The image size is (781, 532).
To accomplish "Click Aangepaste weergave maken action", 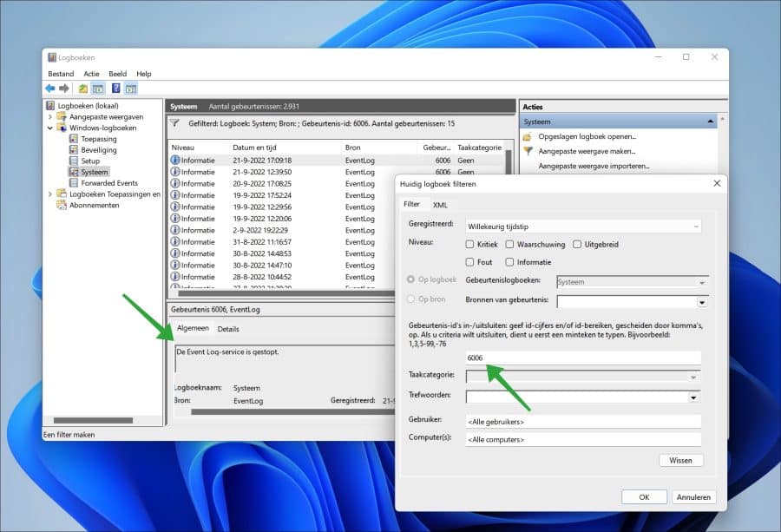I will [x=587, y=151].
